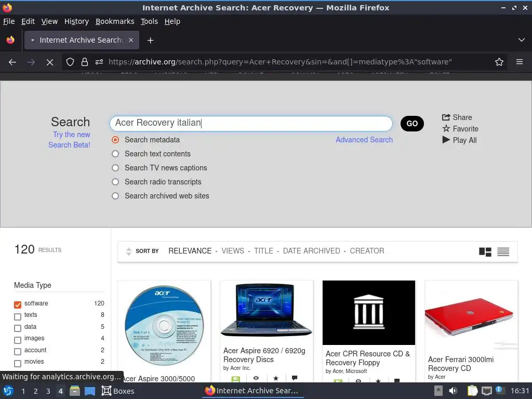Viewport: 532px width, 399px height.
Task: Open Acer Aspire 3000/5000 disc thumbnail
Action: click(164, 325)
